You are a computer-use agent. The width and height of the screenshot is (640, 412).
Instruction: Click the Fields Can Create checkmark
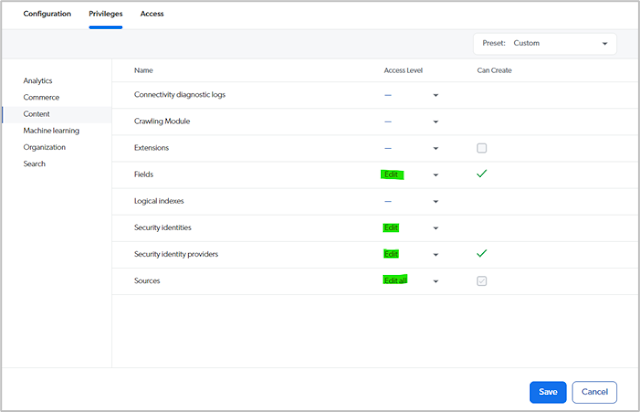pyautogui.click(x=482, y=174)
